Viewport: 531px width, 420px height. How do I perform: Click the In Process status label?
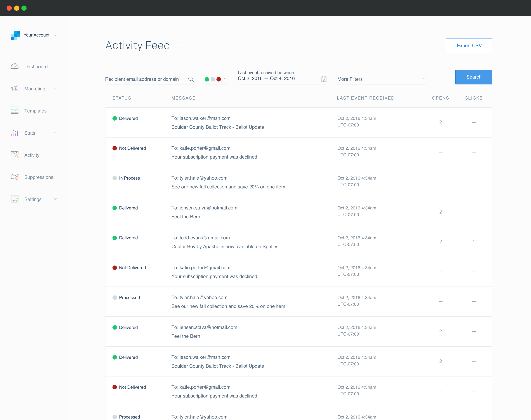[129, 178]
